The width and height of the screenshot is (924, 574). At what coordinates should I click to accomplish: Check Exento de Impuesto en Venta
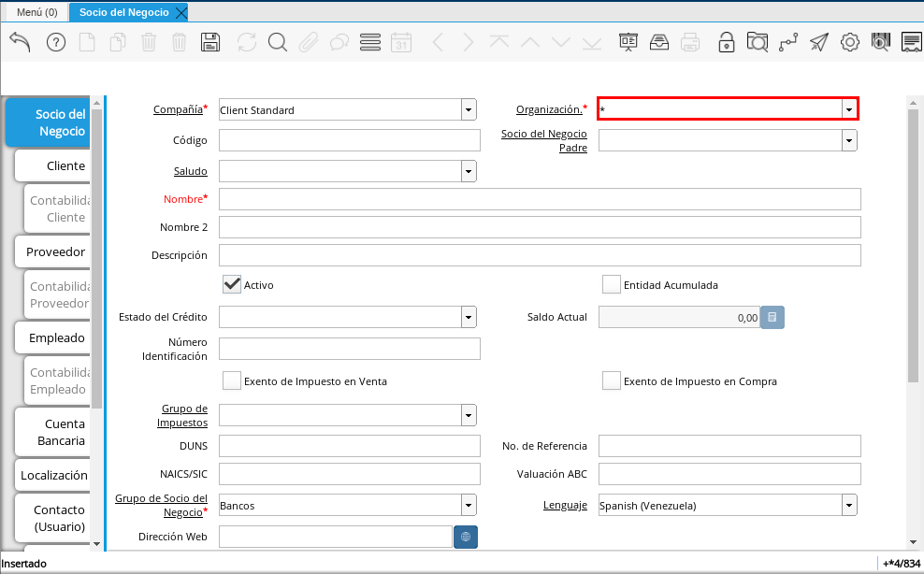[232, 380]
